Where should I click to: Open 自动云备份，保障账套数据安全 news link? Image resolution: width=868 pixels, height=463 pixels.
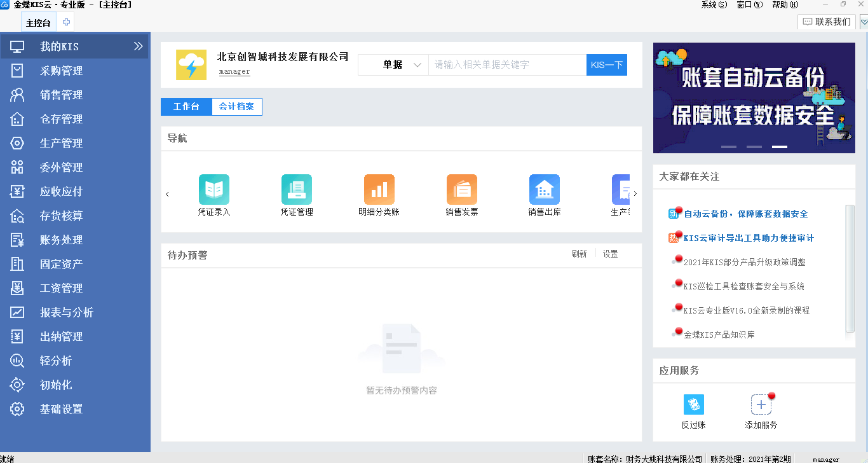746,214
